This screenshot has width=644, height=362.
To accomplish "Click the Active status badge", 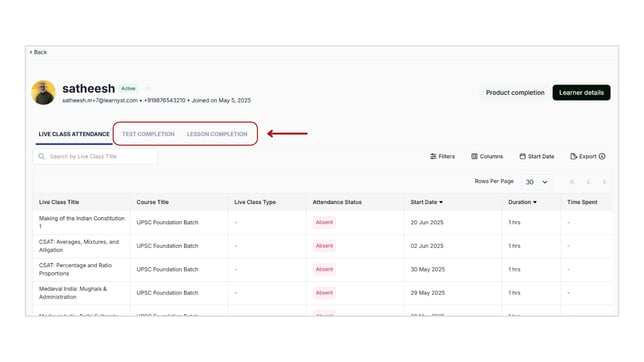I will [128, 88].
